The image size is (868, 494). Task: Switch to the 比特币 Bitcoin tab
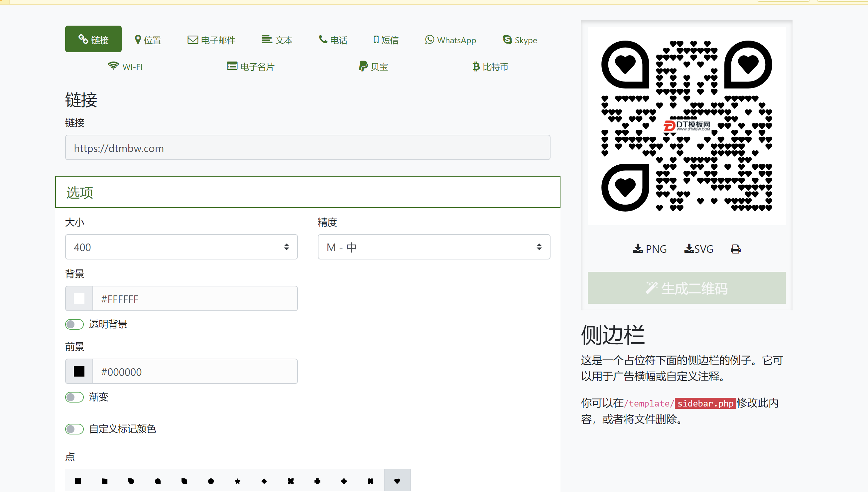click(x=490, y=67)
